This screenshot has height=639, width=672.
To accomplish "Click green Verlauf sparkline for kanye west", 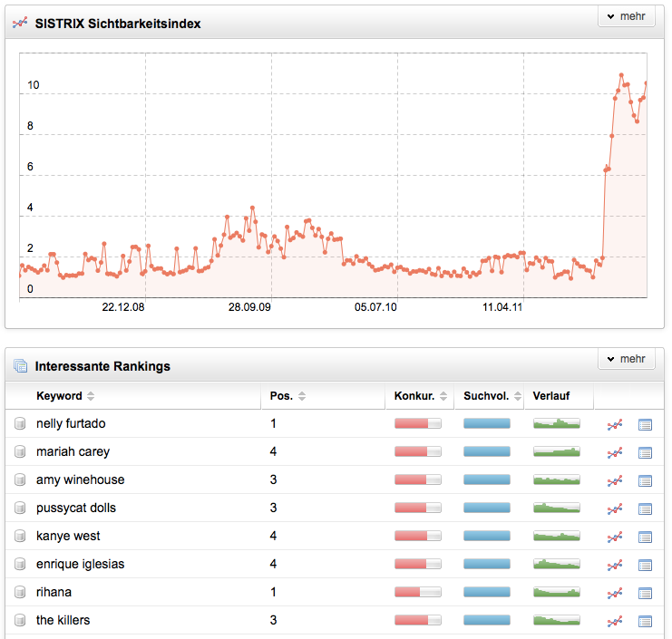I will (x=556, y=536).
